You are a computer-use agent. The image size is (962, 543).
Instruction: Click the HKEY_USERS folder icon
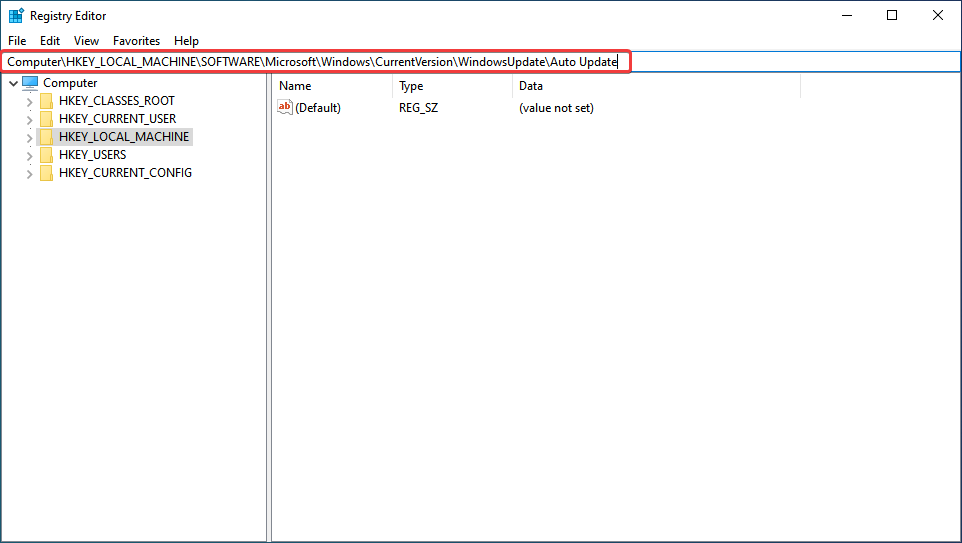point(46,155)
